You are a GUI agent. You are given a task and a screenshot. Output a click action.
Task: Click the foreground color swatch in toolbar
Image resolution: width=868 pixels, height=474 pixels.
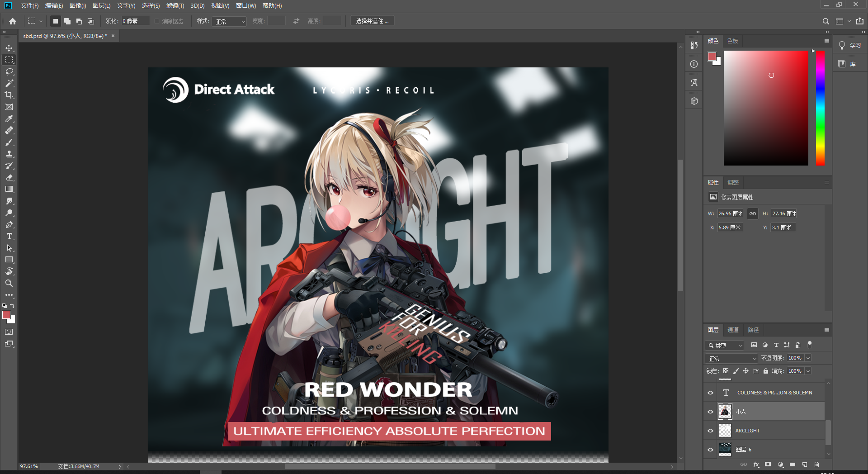(x=6, y=315)
